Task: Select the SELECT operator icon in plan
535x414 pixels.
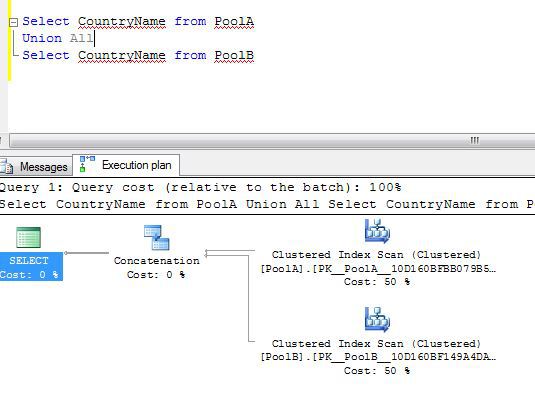Action: [x=28, y=237]
